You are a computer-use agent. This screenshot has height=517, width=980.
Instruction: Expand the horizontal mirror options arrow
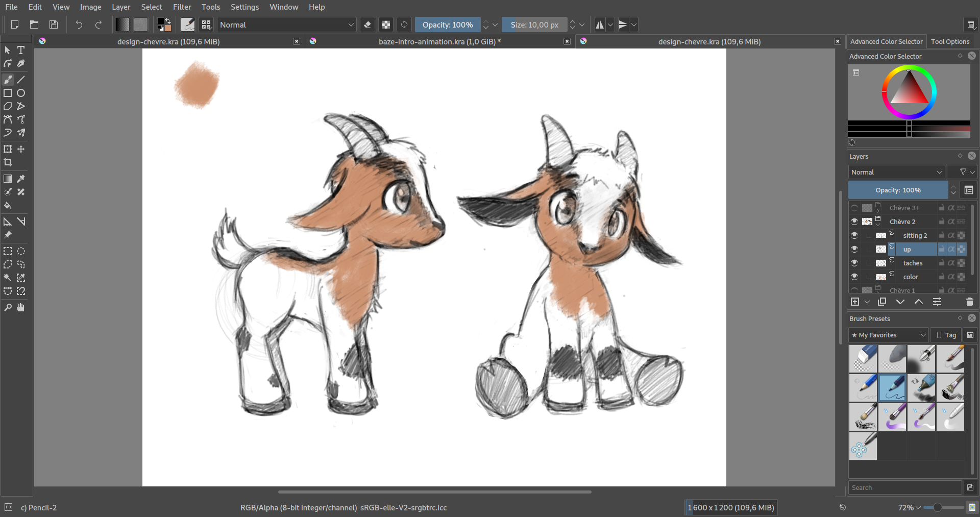610,24
